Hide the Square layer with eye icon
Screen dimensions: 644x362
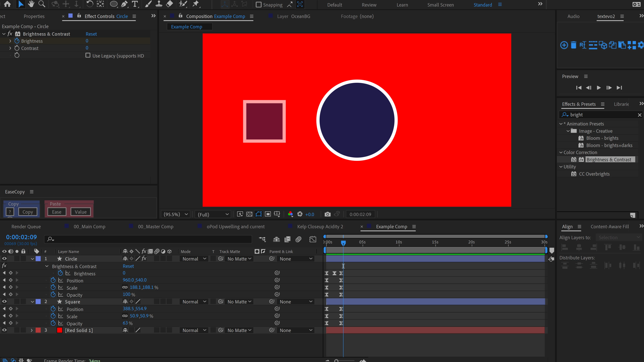coord(5,302)
